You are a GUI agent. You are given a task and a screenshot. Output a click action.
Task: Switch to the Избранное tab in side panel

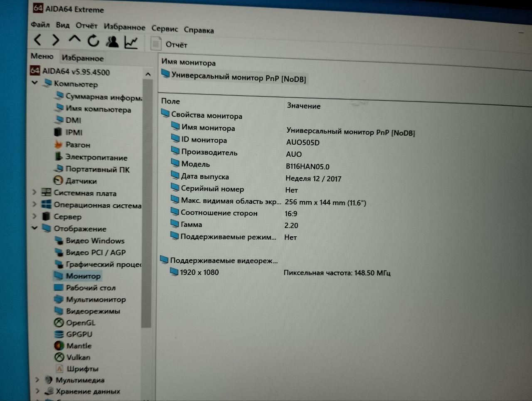[82, 58]
